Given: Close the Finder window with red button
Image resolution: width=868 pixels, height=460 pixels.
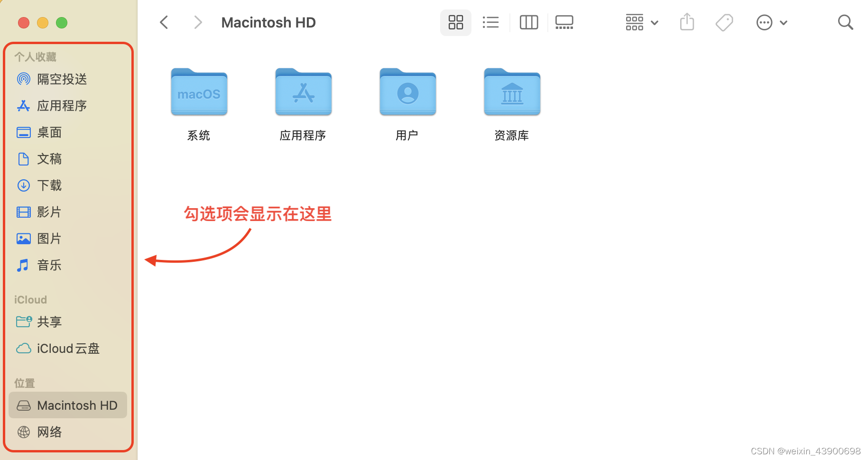Looking at the screenshot, I should (24, 23).
